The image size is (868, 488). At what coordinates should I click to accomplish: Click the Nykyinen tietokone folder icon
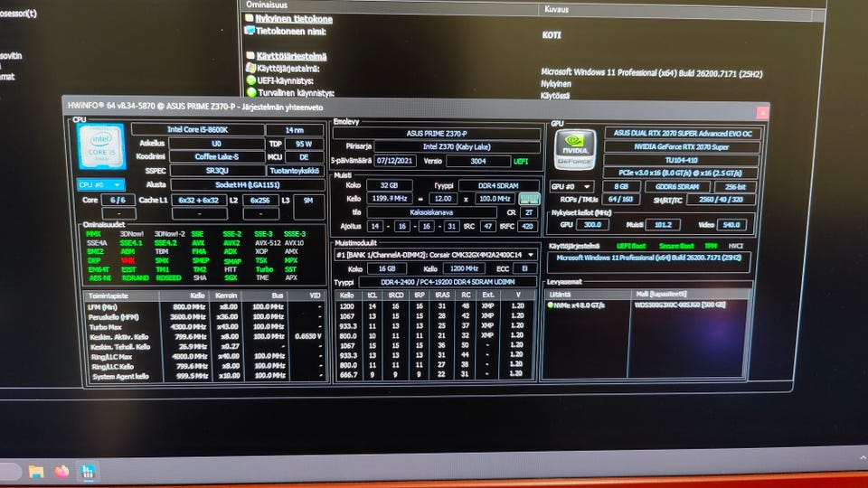[250, 18]
